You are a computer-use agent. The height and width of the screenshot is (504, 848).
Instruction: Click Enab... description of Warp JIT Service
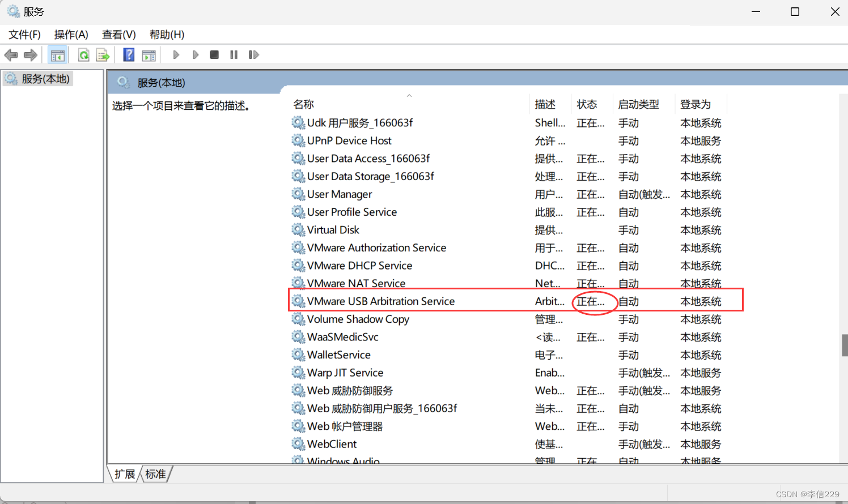pyautogui.click(x=550, y=373)
